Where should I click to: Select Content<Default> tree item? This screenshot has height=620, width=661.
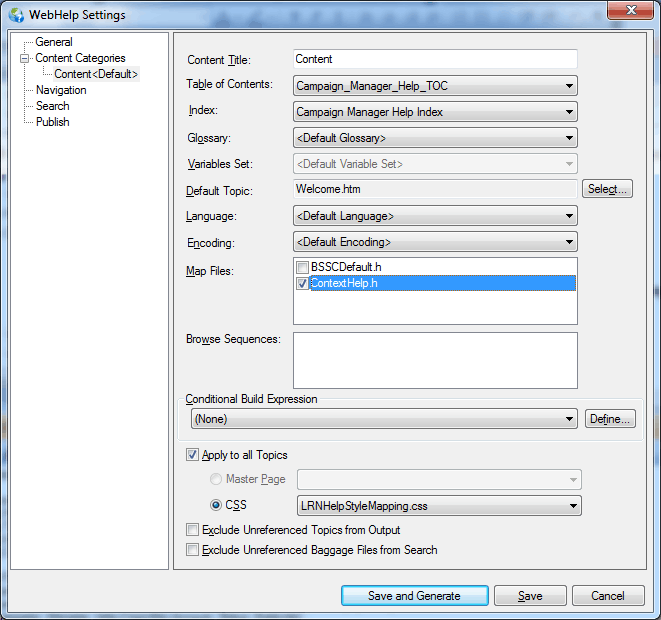click(96, 74)
